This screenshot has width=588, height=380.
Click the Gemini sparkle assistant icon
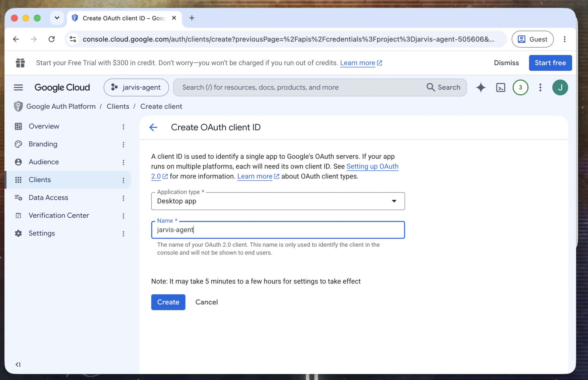[x=481, y=87]
